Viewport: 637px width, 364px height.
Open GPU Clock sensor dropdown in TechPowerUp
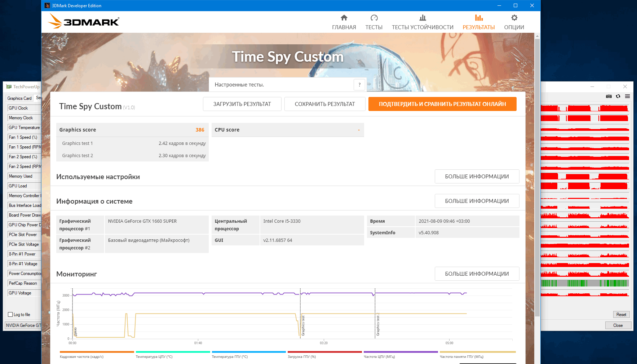pos(24,108)
